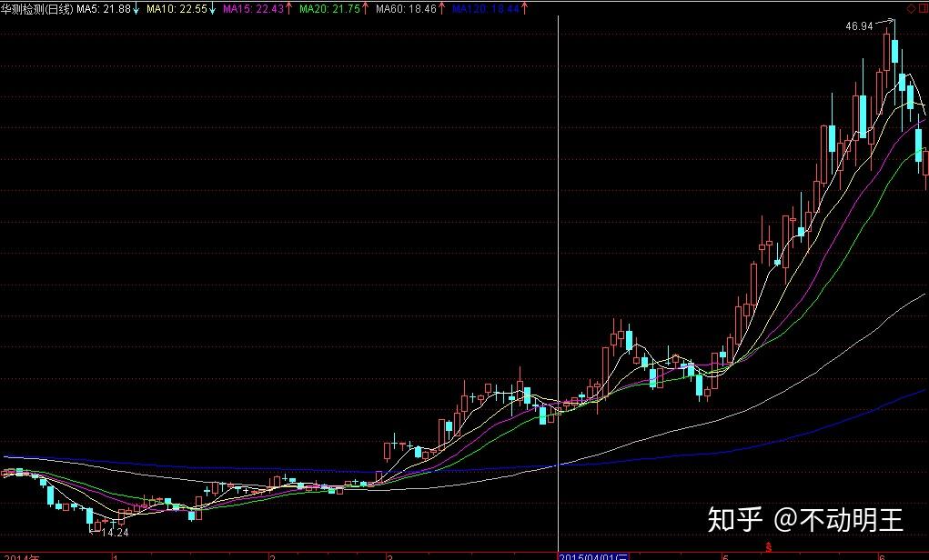The width and height of the screenshot is (929, 560).
Task: Click the red square icon at top right
Action: click(922, 8)
